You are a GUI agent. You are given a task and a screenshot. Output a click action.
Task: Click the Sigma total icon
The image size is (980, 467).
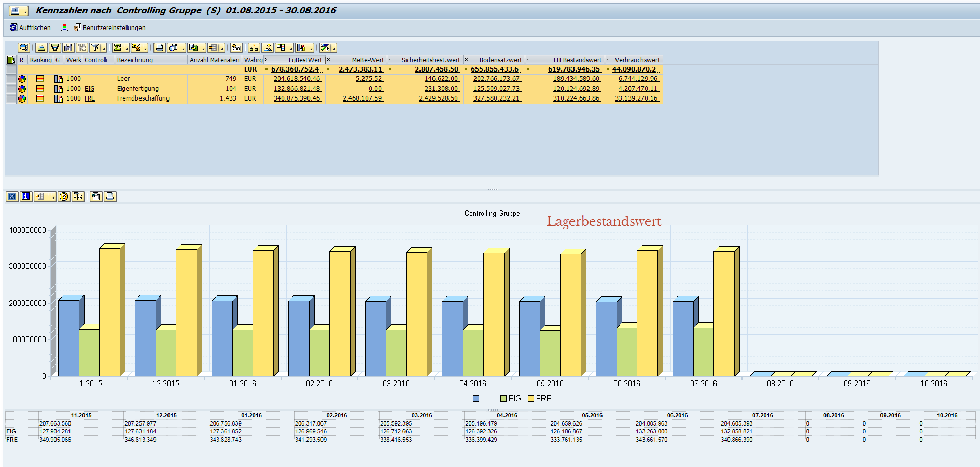(118, 48)
